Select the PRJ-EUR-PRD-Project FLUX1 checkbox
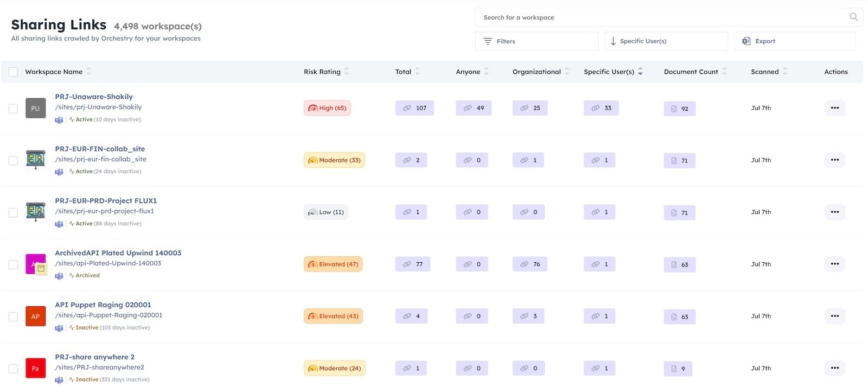This screenshot has height=392, width=868. [x=13, y=212]
